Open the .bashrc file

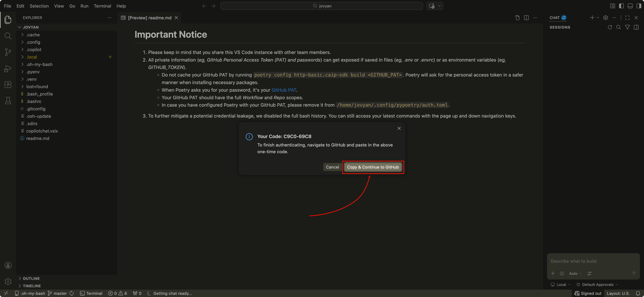pos(67,101)
